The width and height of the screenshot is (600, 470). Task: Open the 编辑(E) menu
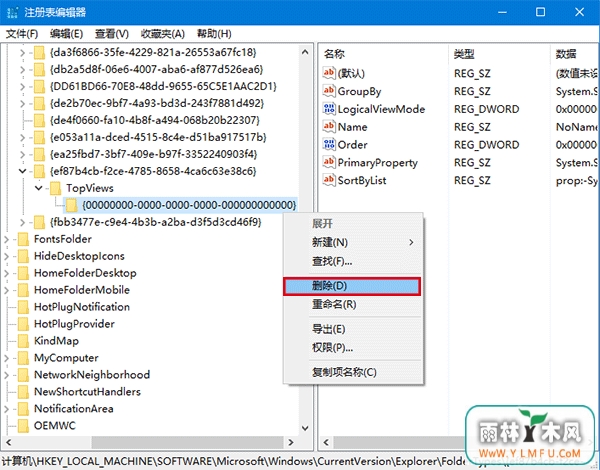tap(66, 34)
